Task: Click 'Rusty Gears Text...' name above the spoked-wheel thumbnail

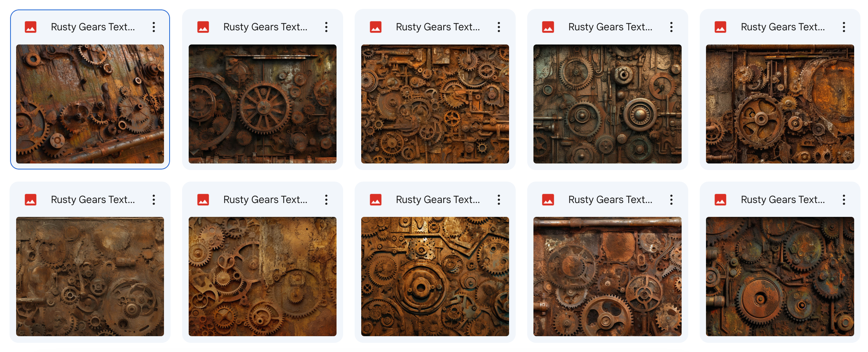Action: click(265, 27)
